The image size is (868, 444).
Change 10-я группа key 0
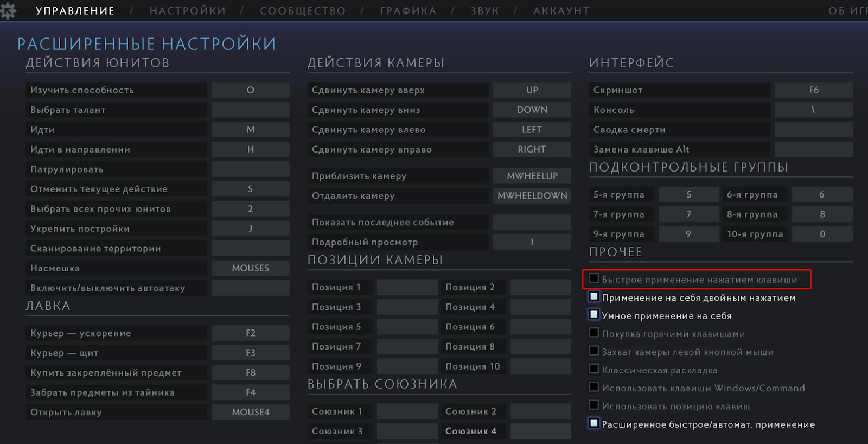pos(822,234)
